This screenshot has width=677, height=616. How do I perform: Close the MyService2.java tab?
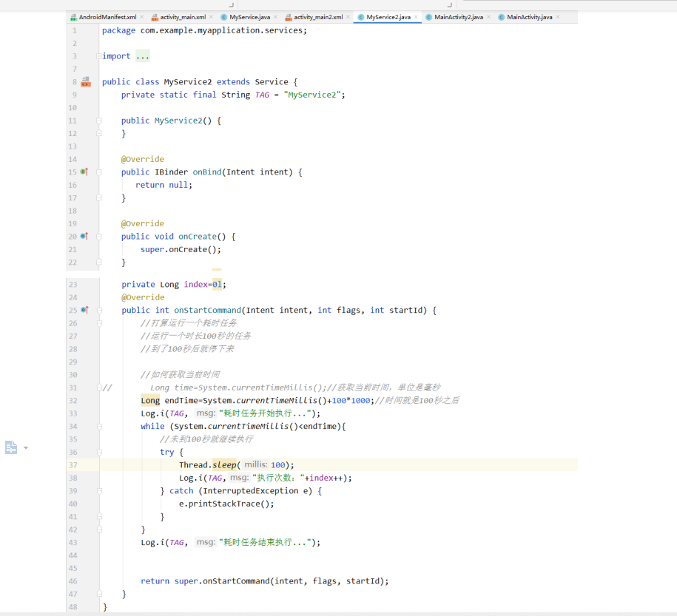(x=416, y=17)
